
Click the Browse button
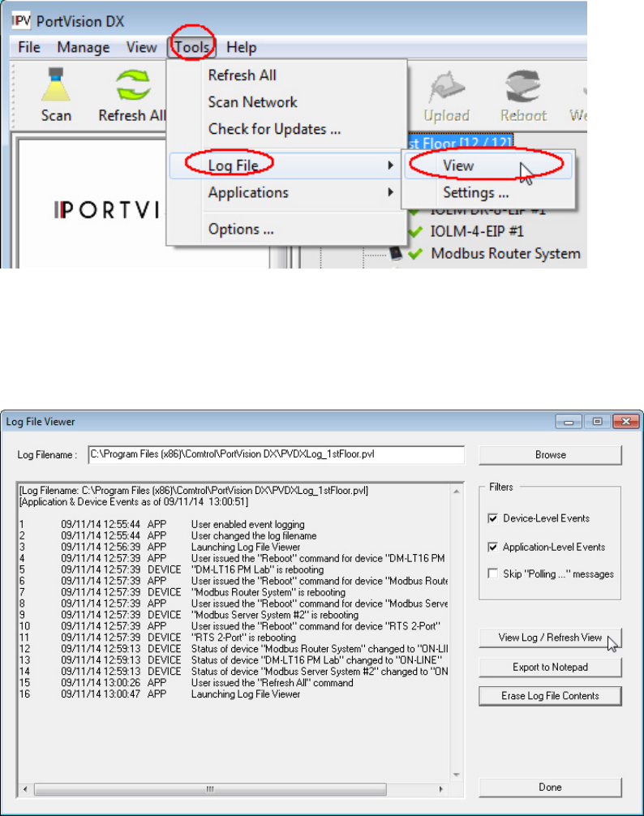pos(551,455)
